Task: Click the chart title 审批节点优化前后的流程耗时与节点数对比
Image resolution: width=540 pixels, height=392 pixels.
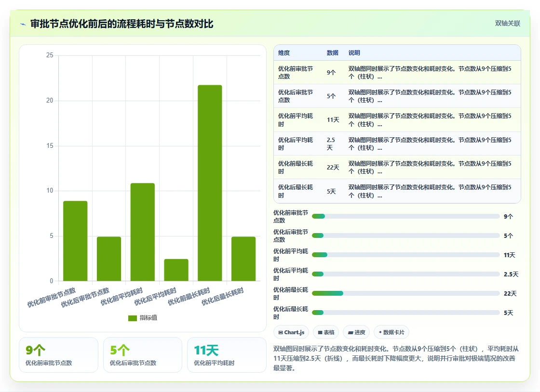Action: (122, 24)
